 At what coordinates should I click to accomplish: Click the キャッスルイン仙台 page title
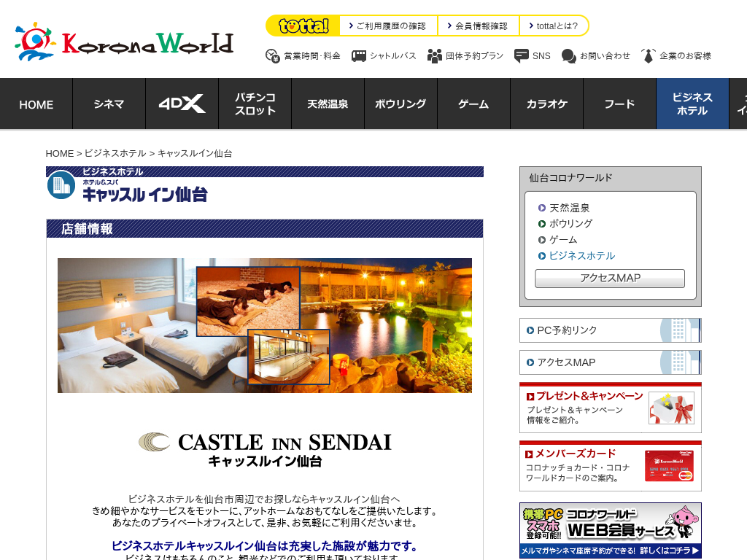[145, 194]
